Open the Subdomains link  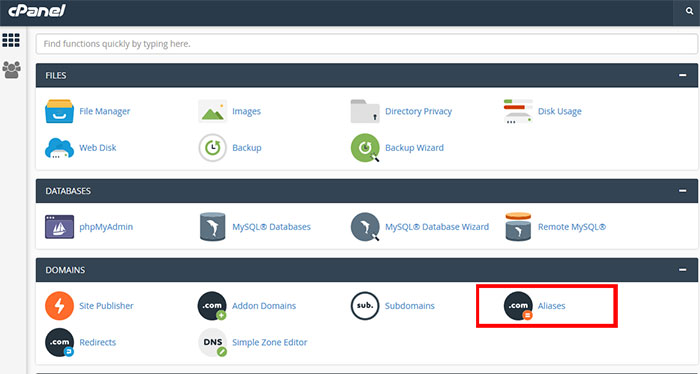pos(409,306)
